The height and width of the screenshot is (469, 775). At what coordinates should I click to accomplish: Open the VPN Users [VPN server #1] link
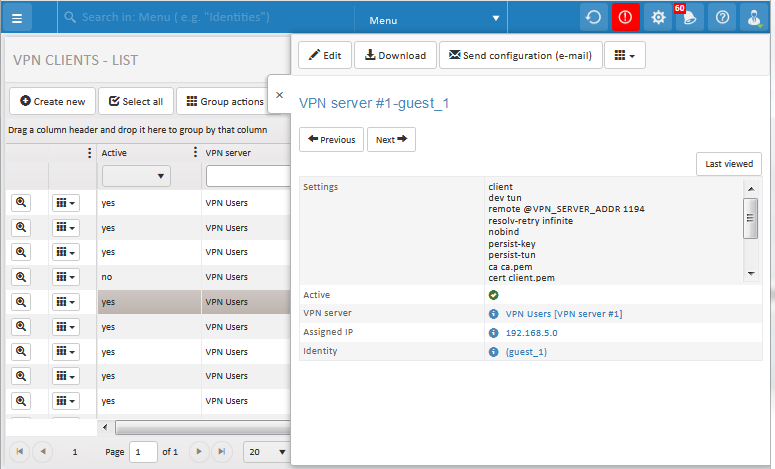click(563, 314)
